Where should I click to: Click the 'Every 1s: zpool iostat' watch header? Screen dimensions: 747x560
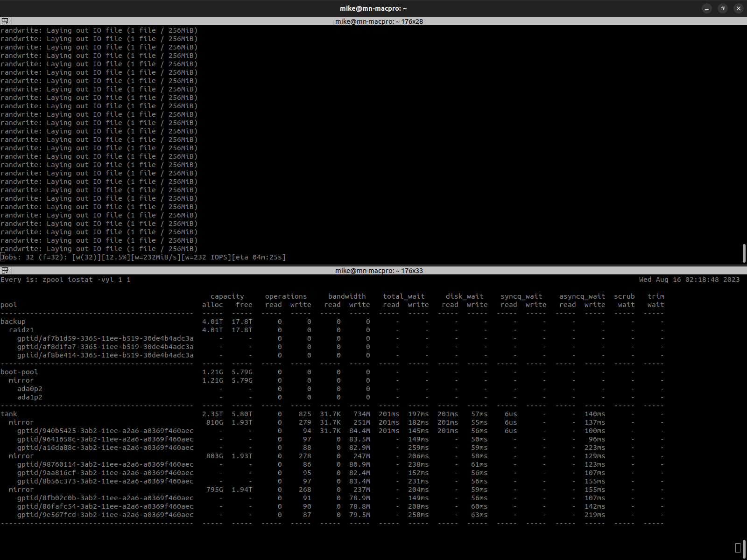tap(65, 280)
